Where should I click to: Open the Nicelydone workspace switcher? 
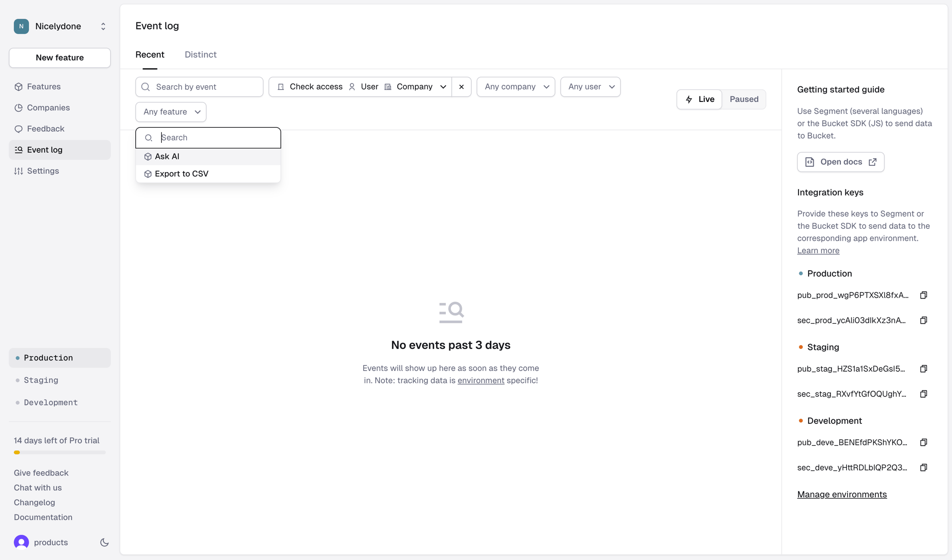pyautogui.click(x=59, y=26)
